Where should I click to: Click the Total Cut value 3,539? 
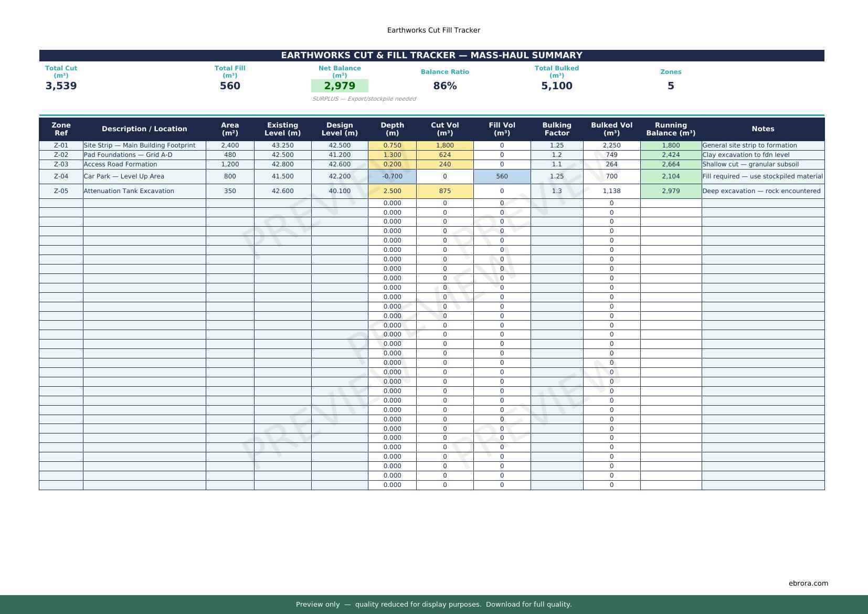coord(61,86)
